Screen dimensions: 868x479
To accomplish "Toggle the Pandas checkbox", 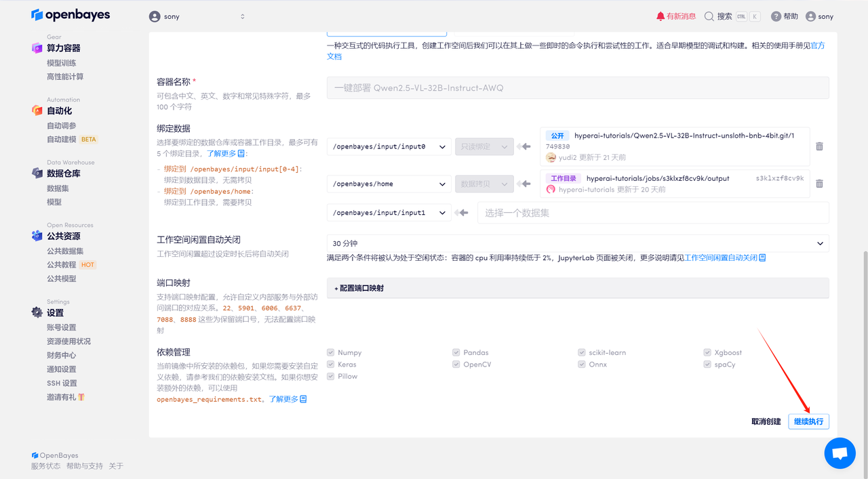I will click(x=456, y=352).
